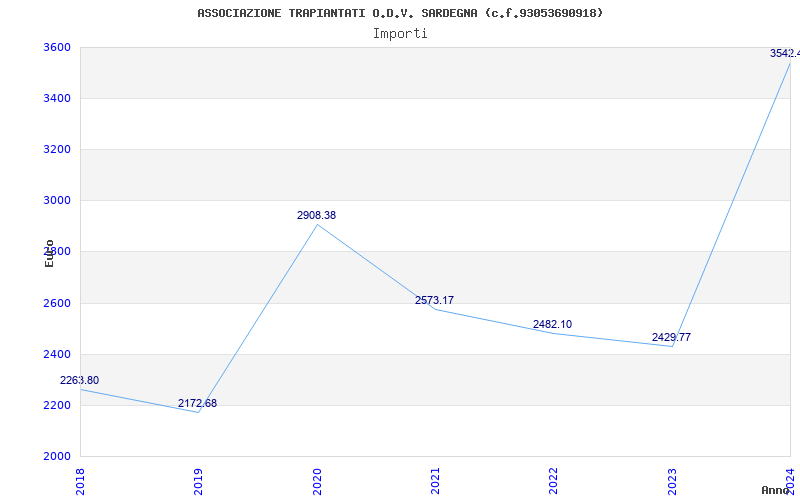Select the 2172.68 data label
Image resolution: width=800 pixels, height=500 pixels.
point(197,403)
